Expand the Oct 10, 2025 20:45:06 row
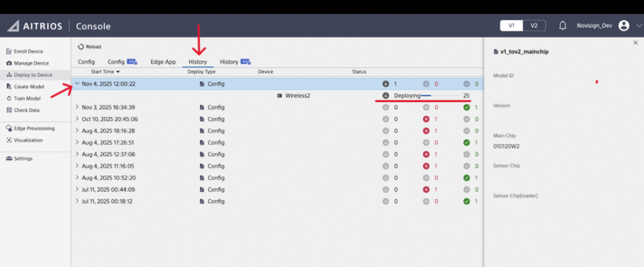 click(x=77, y=119)
